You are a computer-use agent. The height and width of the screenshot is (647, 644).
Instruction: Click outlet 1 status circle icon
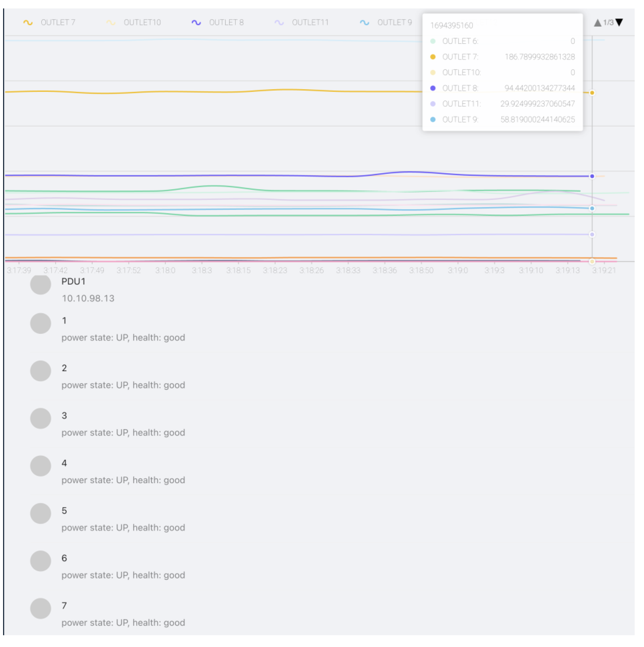click(41, 323)
